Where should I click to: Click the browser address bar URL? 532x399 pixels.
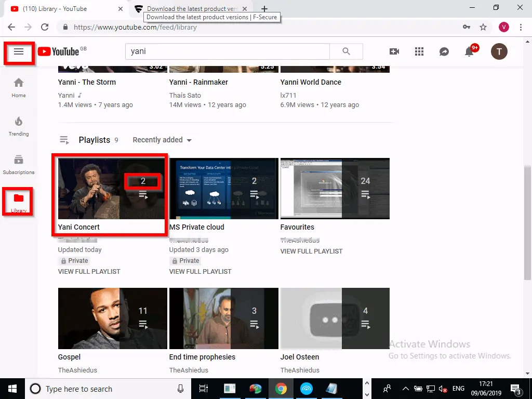[x=135, y=27]
